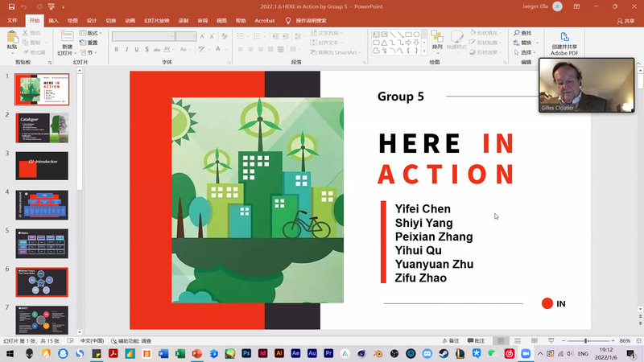644x362 pixels.
Task: Open the Select (选择) dropdown in editing group
Action: point(526,52)
